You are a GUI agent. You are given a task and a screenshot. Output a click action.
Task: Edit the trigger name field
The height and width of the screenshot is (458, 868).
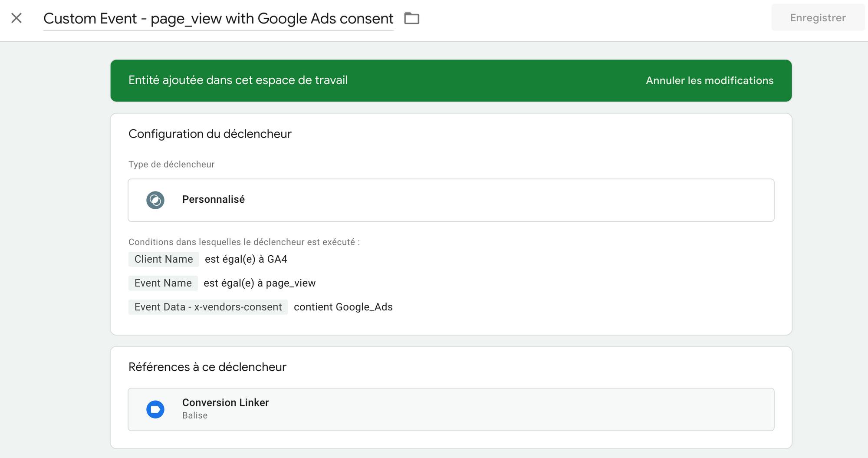coord(218,19)
